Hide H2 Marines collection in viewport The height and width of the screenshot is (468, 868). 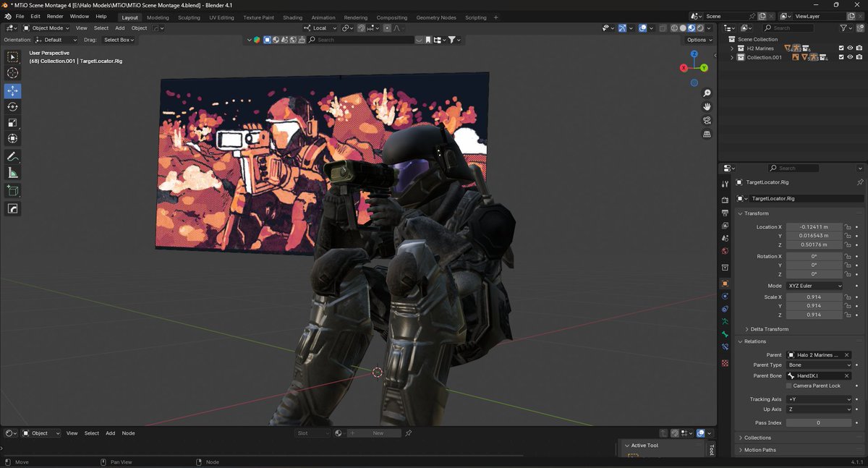(x=850, y=48)
